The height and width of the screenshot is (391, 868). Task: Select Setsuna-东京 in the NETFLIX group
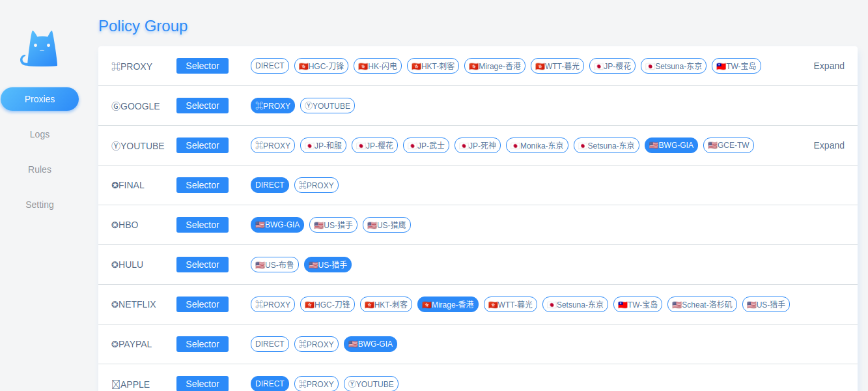[x=575, y=304]
